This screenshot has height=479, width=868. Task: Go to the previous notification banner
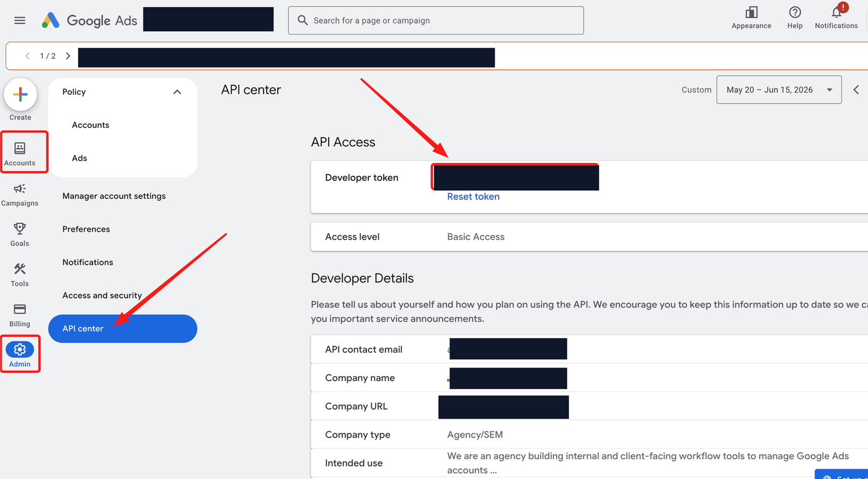point(27,56)
